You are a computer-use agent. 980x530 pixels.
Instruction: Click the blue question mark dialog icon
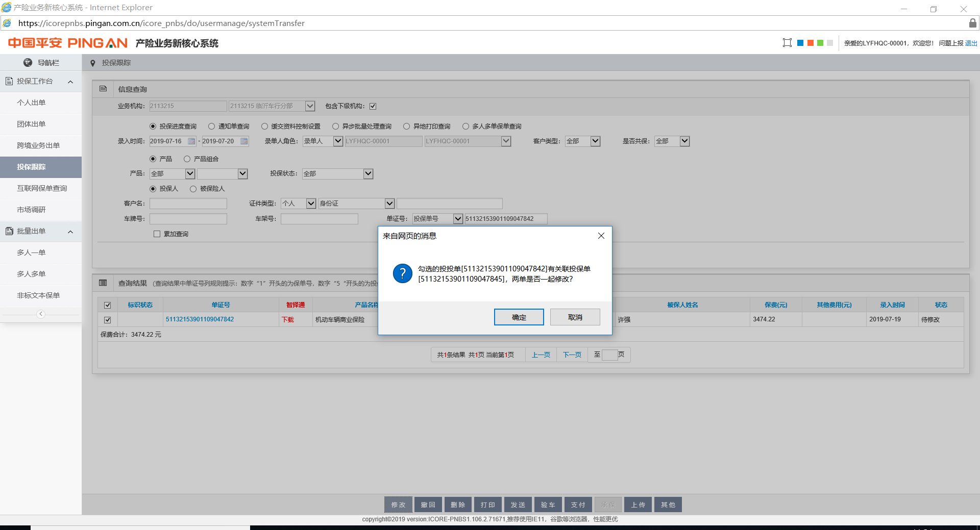[x=402, y=273]
